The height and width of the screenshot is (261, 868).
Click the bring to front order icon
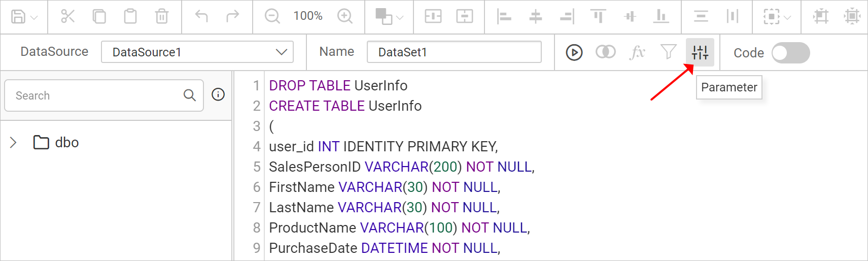coord(384,16)
